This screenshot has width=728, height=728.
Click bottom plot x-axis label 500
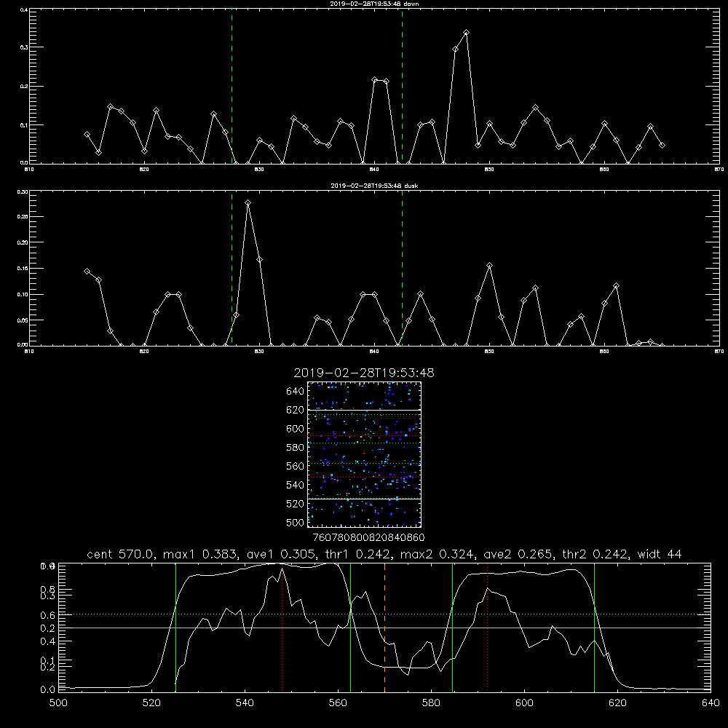point(58,703)
